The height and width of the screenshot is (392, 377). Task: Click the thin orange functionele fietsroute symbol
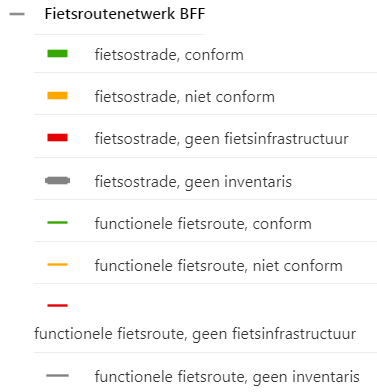pyautogui.click(x=57, y=265)
